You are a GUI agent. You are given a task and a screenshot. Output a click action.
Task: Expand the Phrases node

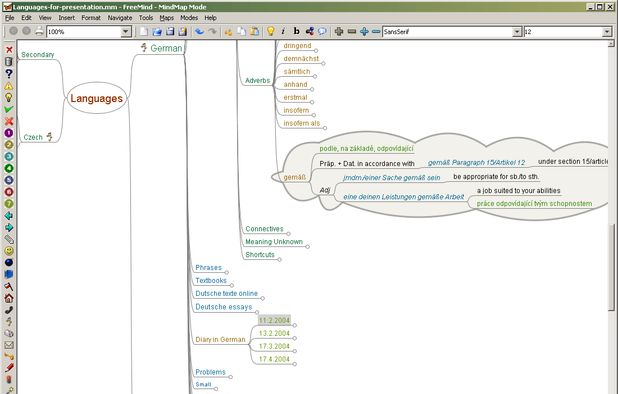point(227,272)
